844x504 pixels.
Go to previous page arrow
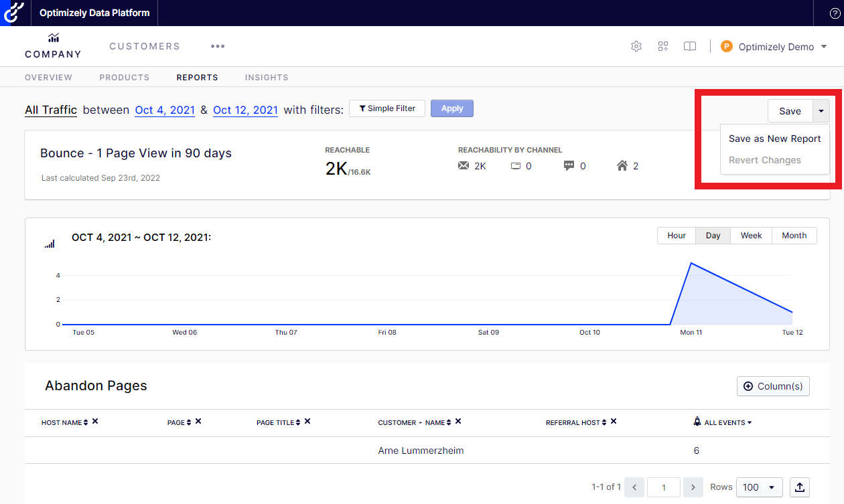point(634,487)
